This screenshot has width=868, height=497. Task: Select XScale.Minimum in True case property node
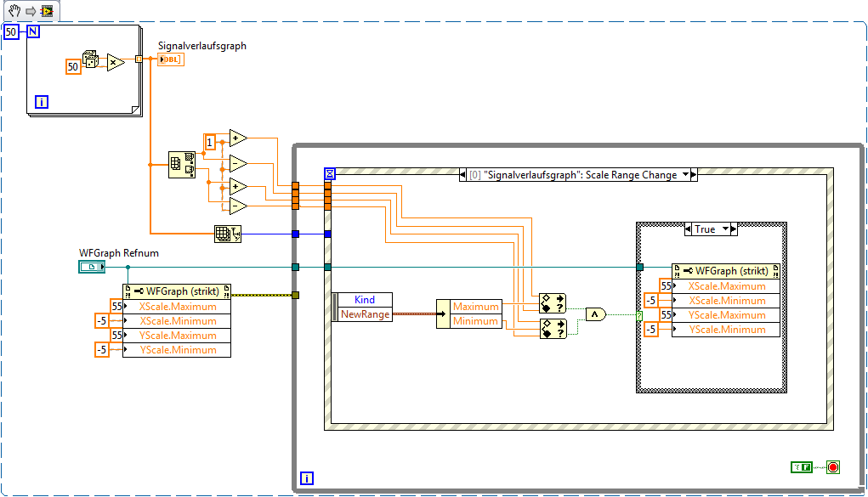(726, 300)
